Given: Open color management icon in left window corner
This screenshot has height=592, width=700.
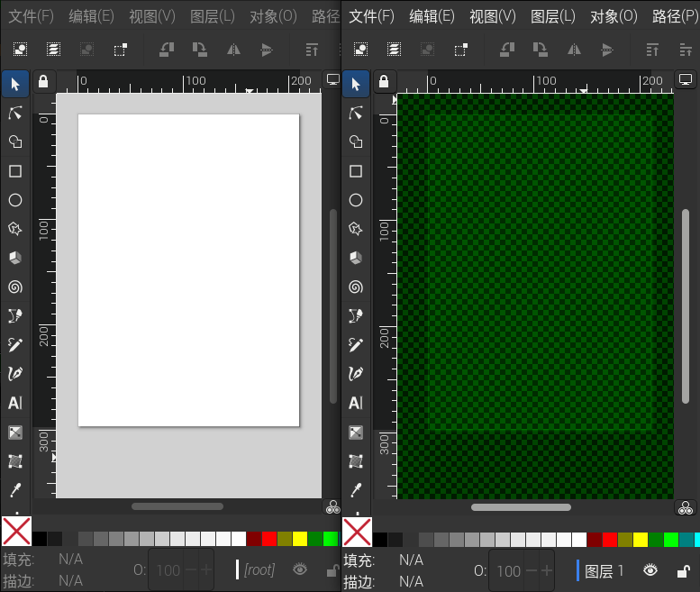Looking at the screenshot, I should [x=333, y=507].
